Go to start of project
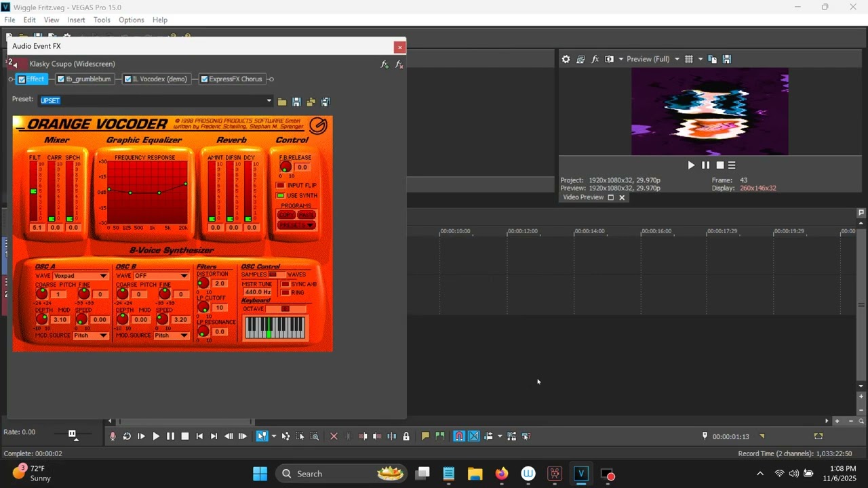 199,436
